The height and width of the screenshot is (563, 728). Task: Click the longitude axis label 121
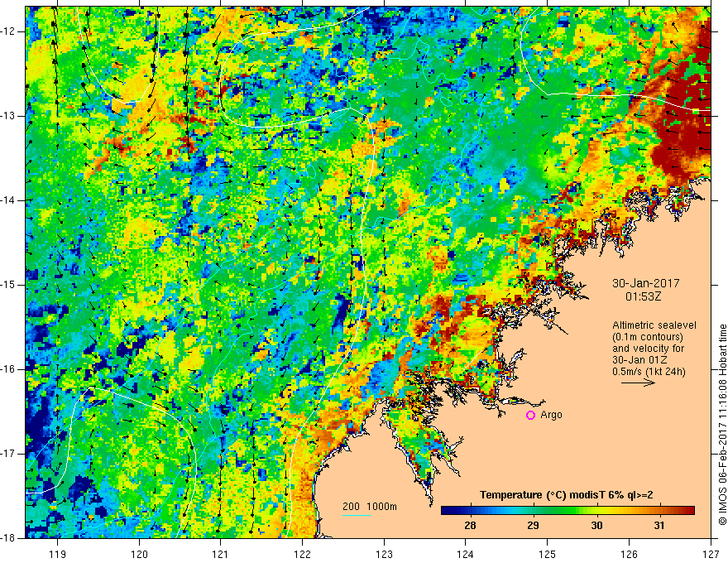pyautogui.click(x=221, y=554)
